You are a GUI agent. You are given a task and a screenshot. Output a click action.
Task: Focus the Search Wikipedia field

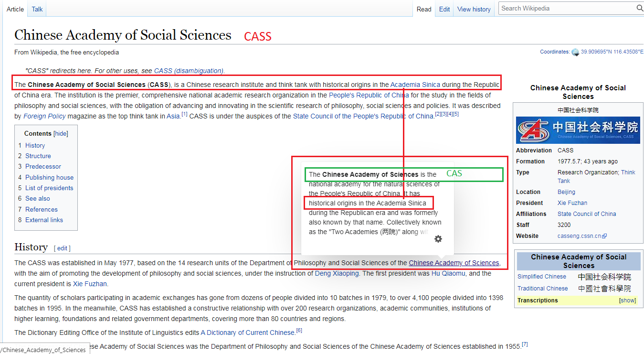pyautogui.click(x=567, y=8)
